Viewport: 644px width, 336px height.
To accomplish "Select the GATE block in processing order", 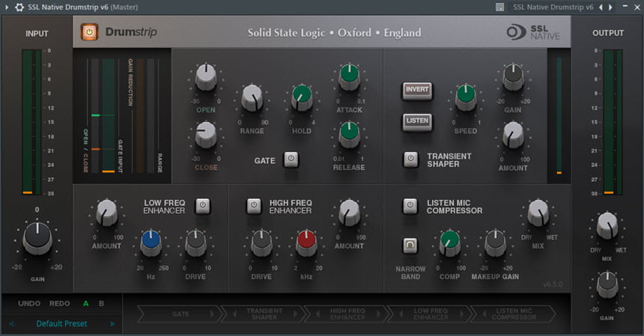I will coord(180,314).
